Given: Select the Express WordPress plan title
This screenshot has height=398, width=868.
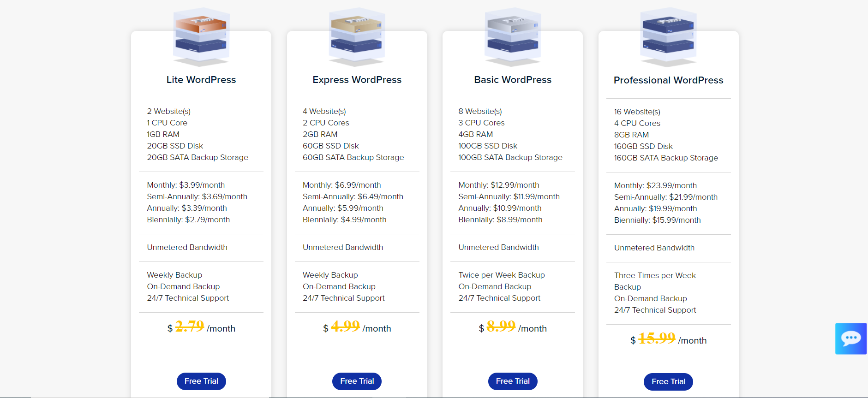Looking at the screenshot, I should [357, 80].
